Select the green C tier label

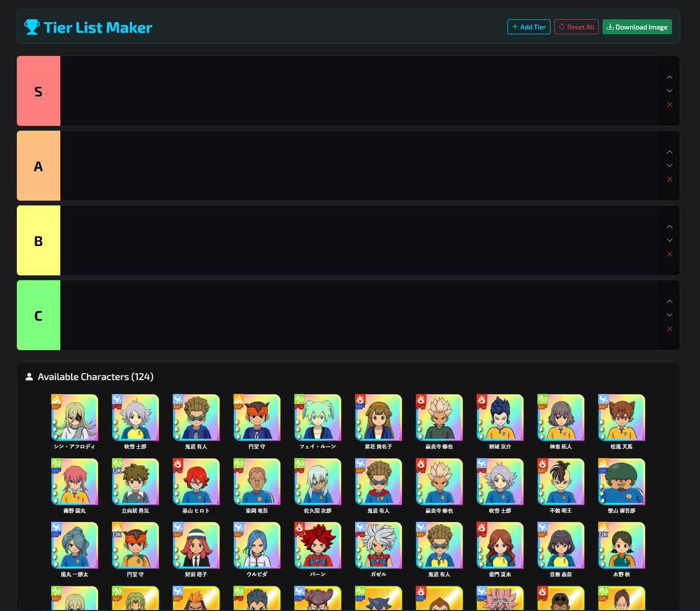[38, 315]
